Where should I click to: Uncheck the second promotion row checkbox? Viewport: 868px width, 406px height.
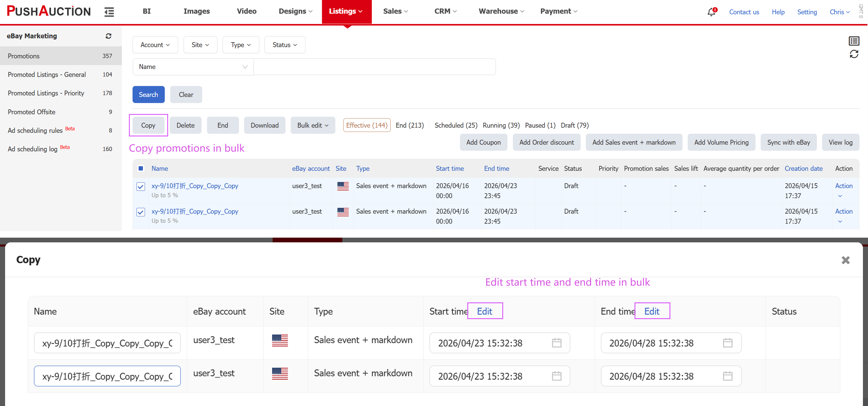click(141, 212)
